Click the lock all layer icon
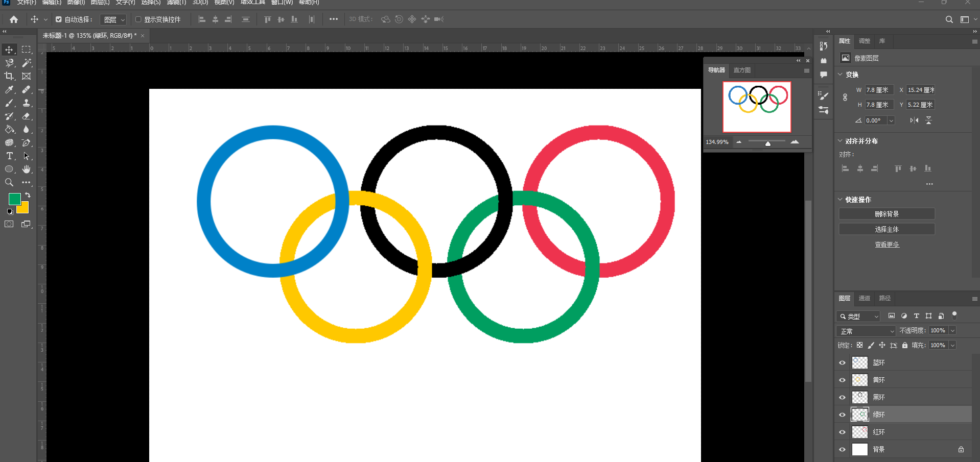 (905, 345)
